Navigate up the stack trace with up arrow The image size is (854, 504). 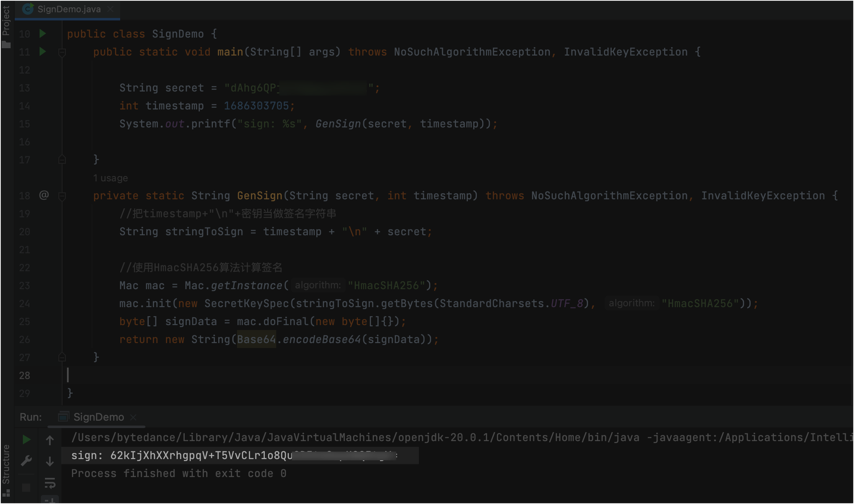50,439
